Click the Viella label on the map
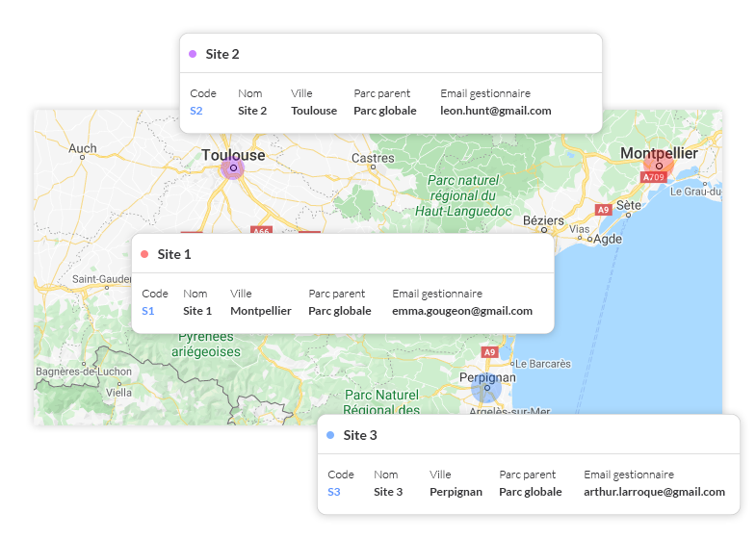The height and width of the screenshot is (539, 756). click(118, 393)
